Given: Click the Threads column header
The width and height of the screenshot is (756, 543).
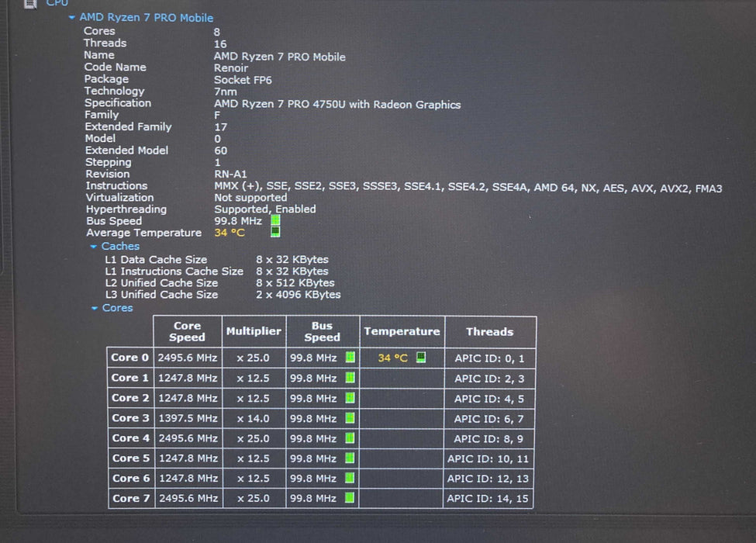Looking at the screenshot, I should (490, 331).
